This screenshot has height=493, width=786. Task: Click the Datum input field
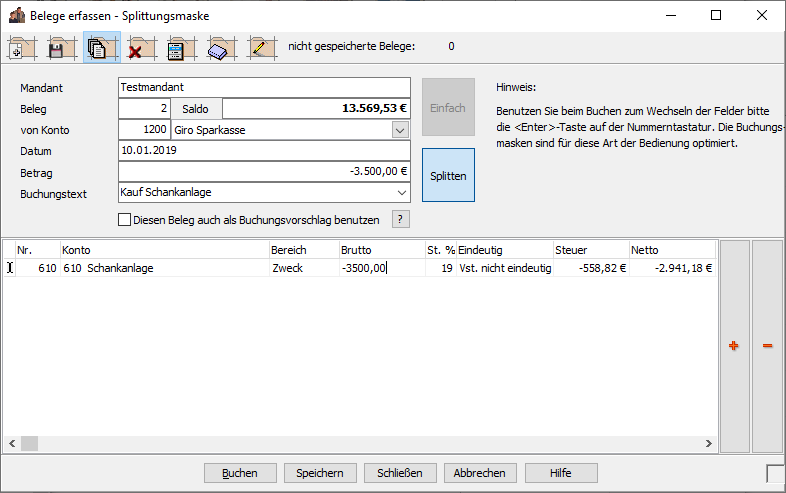pyautogui.click(x=264, y=151)
